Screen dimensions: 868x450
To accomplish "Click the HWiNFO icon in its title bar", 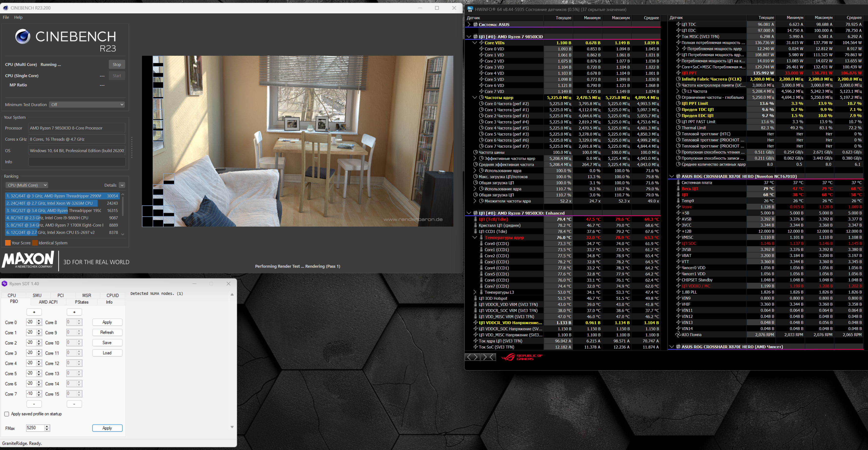I will coord(470,9).
